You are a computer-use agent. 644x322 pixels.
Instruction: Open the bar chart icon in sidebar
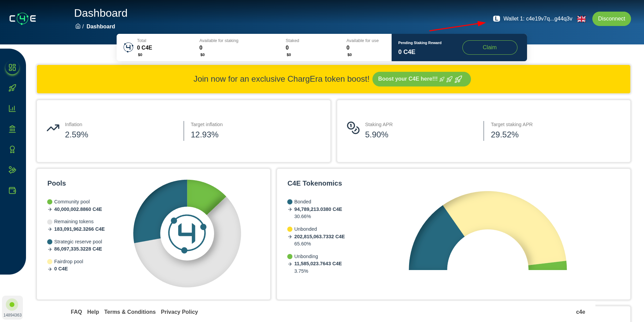(12, 108)
